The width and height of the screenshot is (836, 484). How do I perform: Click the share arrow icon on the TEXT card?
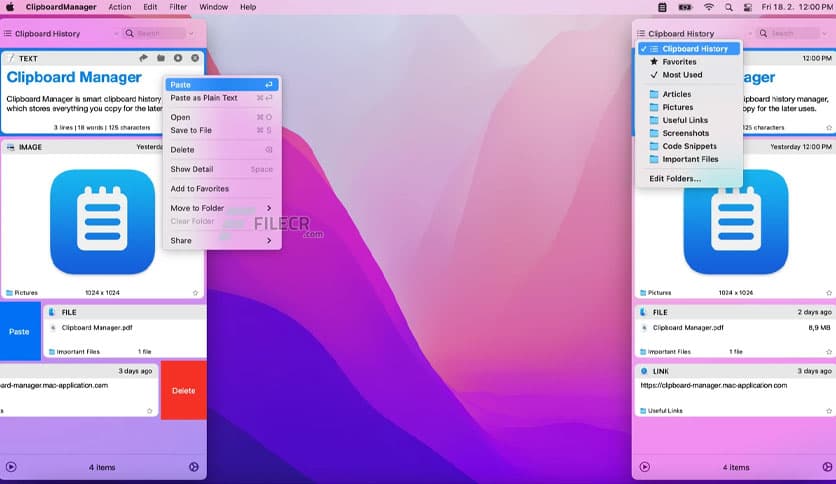143,58
